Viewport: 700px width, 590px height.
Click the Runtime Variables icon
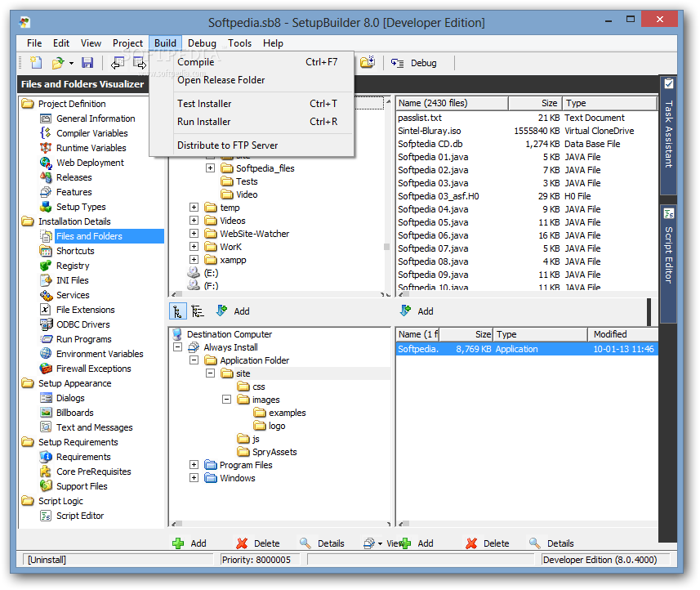[46, 148]
